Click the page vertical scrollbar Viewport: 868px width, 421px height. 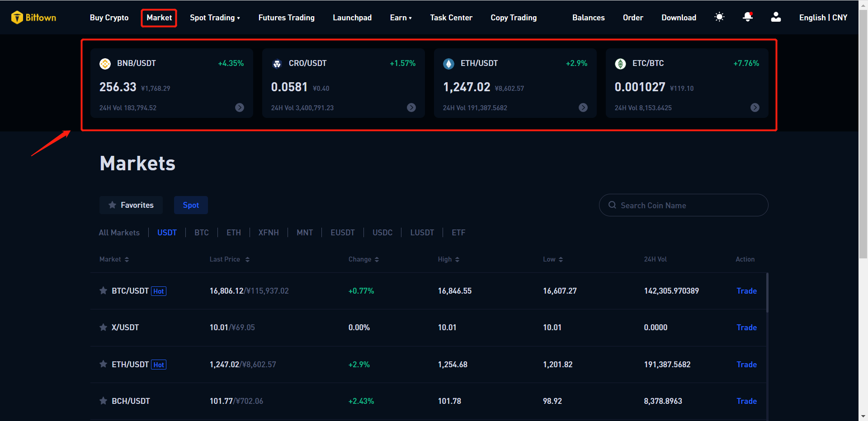click(x=863, y=134)
